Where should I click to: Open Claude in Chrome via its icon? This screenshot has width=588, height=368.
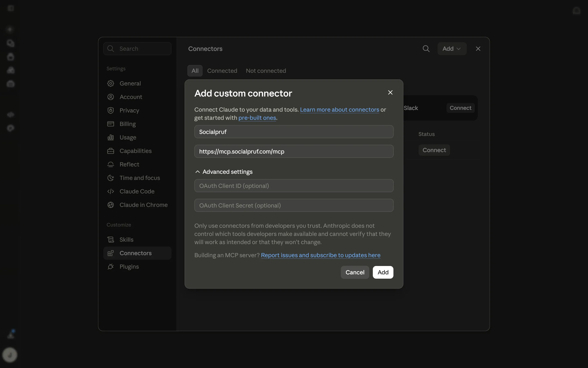pos(110,205)
